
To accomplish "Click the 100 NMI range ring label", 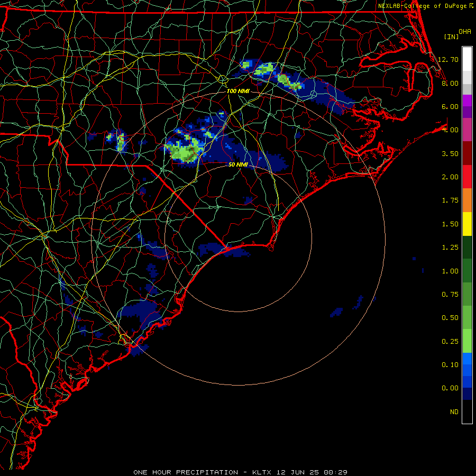I will pyautogui.click(x=238, y=91).
